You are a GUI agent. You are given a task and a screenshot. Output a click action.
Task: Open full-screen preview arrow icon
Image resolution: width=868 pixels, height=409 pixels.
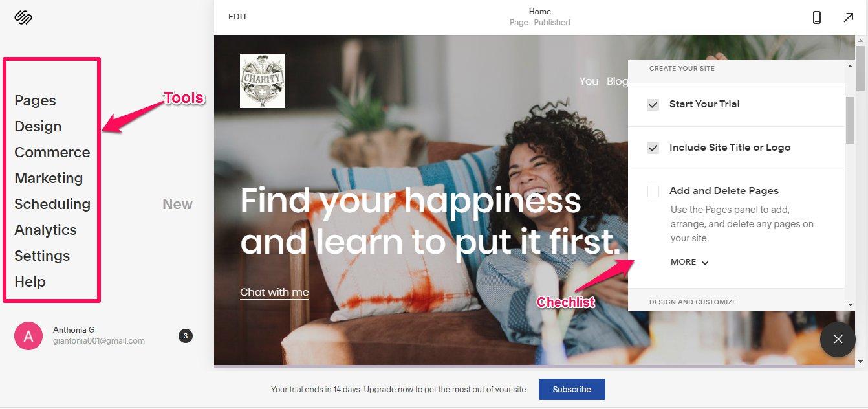point(849,17)
